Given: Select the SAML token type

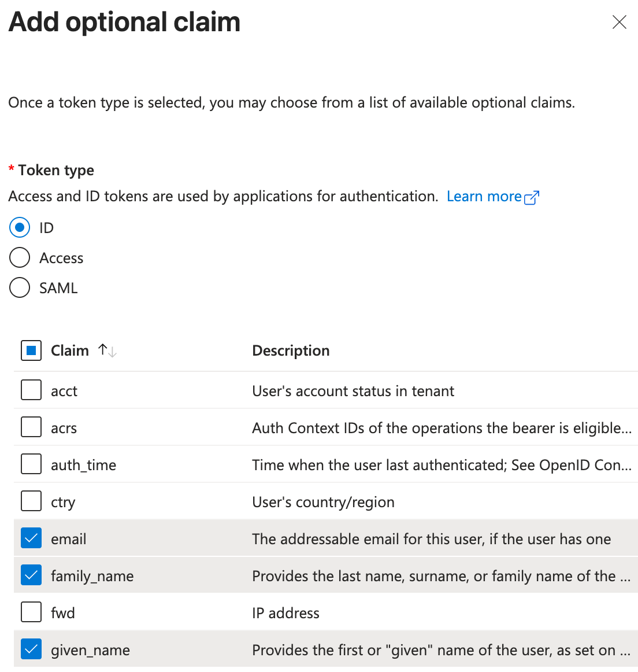Looking at the screenshot, I should (x=20, y=288).
